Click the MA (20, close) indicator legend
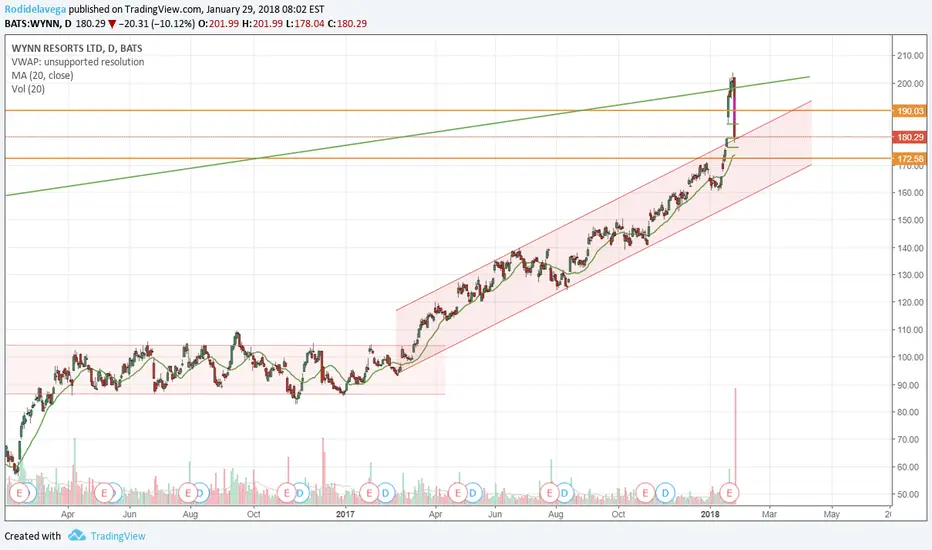Image resolution: width=932 pixels, height=550 pixels. pyautogui.click(x=42, y=76)
